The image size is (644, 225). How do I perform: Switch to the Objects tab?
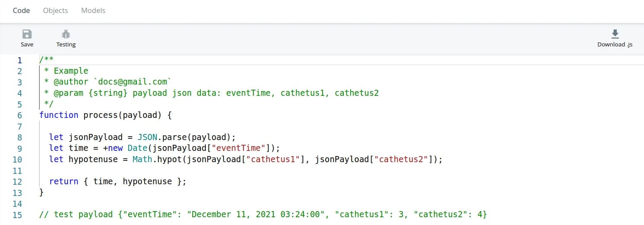tap(55, 10)
